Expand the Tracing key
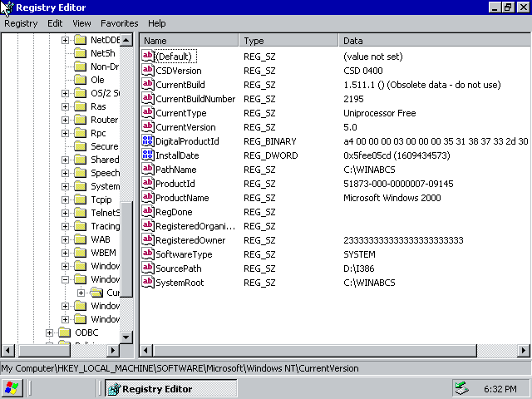532x399 pixels. [x=65, y=226]
